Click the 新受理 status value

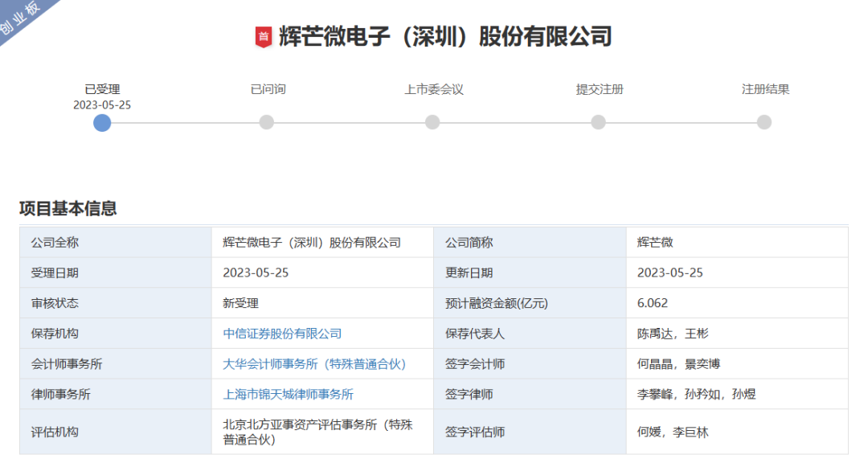[x=241, y=303]
